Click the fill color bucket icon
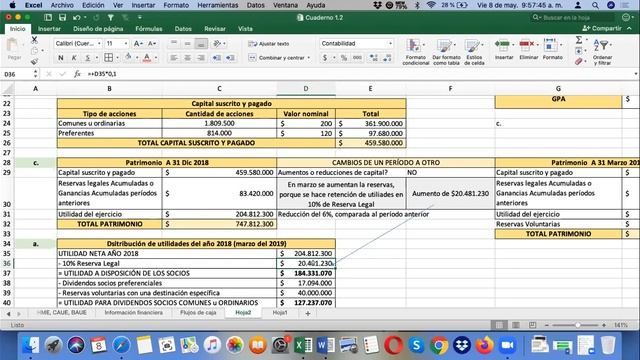 [x=128, y=58]
